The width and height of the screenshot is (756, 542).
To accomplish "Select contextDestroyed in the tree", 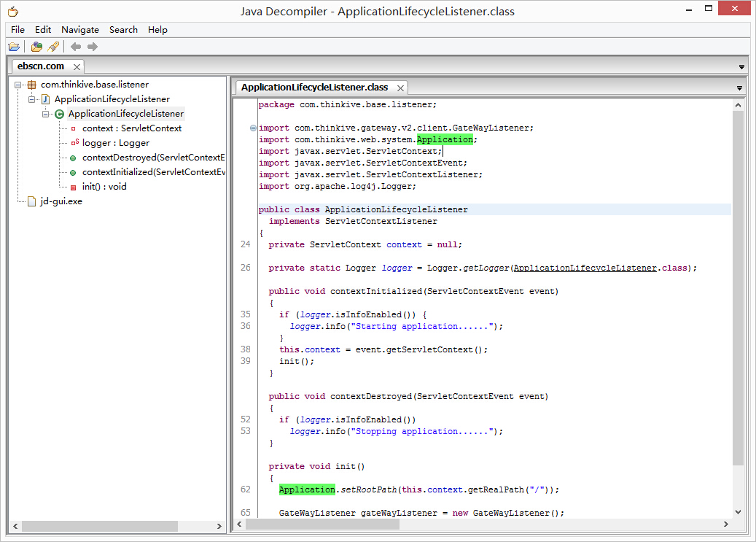I will pos(153,158).
